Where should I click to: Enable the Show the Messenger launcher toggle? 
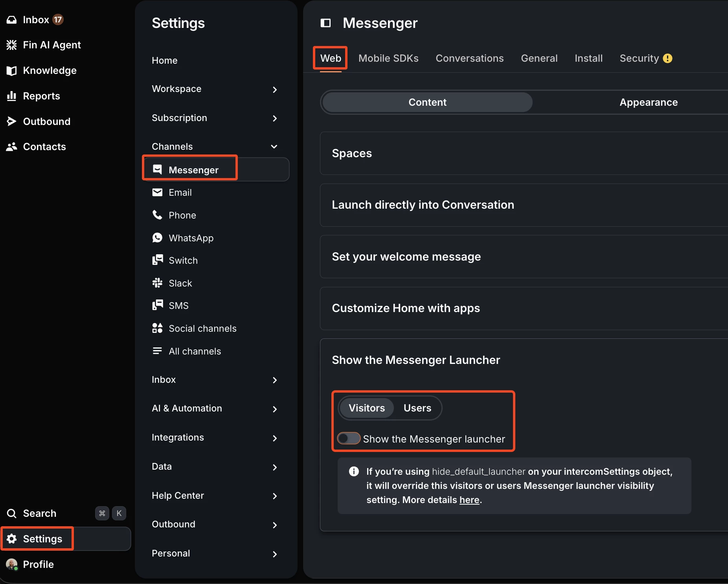pos(349,438)
